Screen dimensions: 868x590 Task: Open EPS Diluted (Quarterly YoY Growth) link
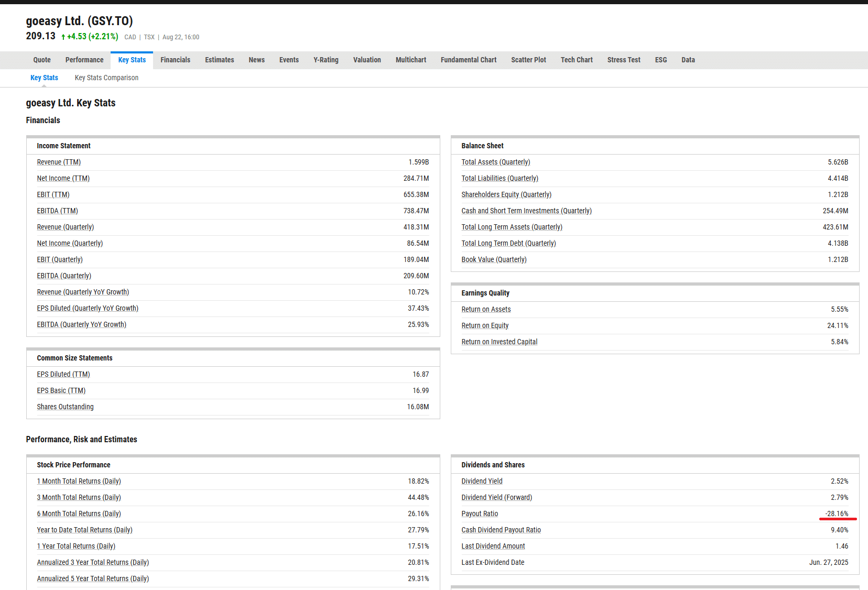pos(88,308)
